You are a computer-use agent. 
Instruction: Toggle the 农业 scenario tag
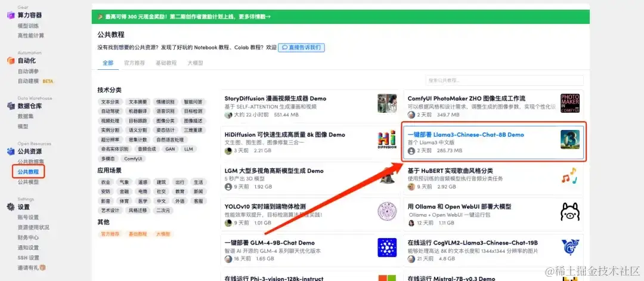click(x=106, y=182)
